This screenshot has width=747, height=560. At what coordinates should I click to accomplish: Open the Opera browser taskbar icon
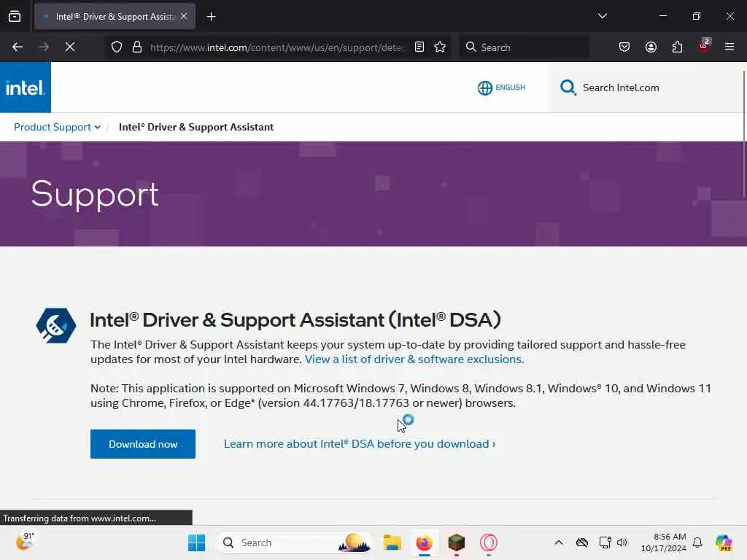[x=488, y=542]
